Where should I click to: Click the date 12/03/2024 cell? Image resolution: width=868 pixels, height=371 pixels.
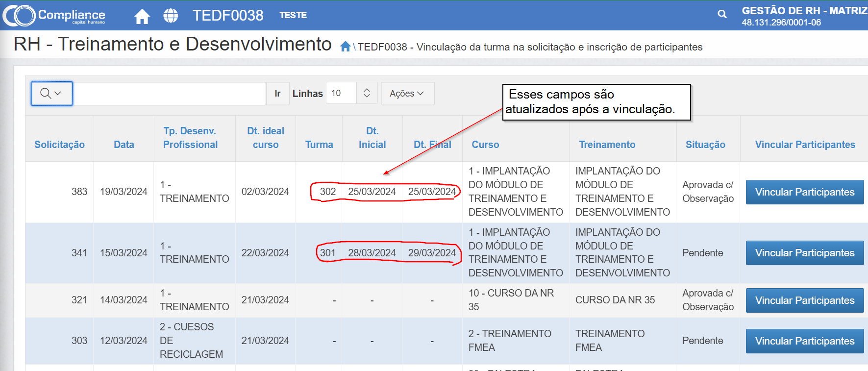(124, 341)
